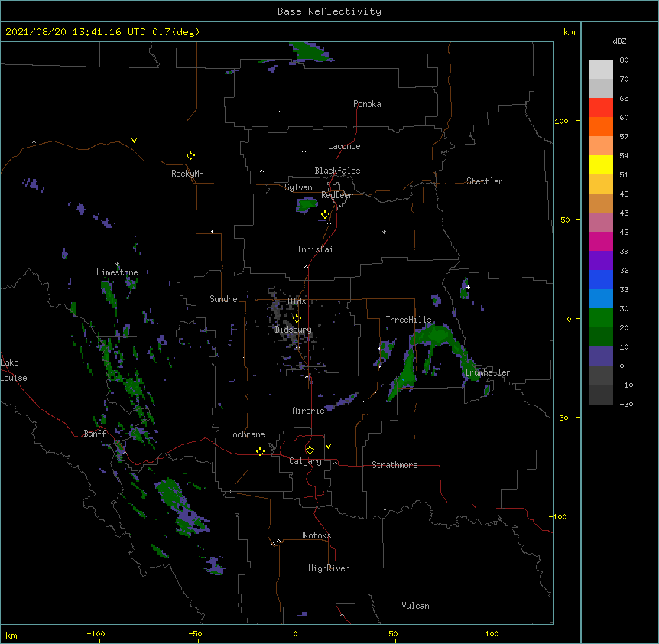Select the bright green 20-30 dBZ swatch
Viewport: 659px width, 644px height.
(x=601, y=318)
